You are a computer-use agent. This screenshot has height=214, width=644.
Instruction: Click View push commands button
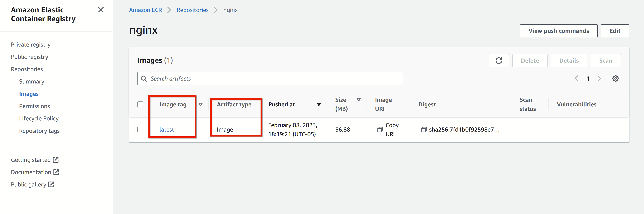coord(559,31)
